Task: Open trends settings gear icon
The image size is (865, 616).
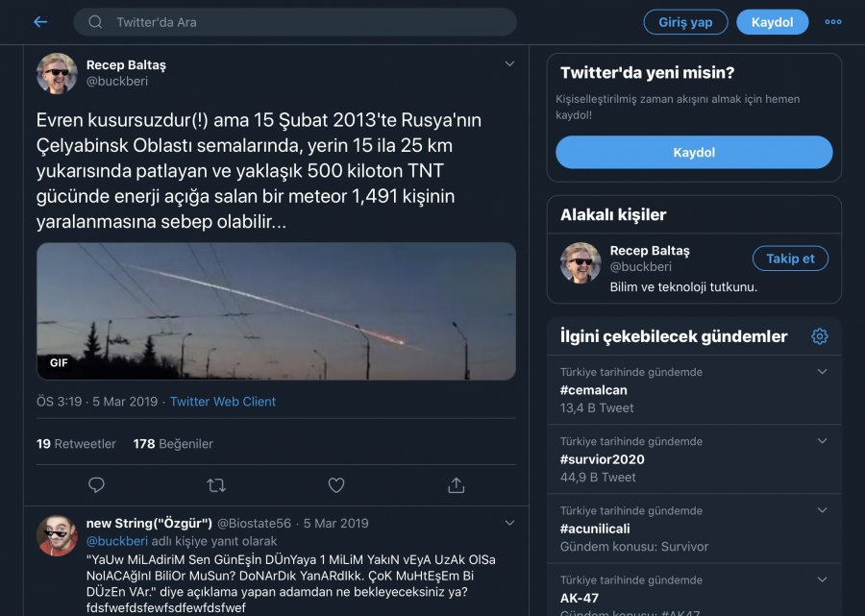Action: [820, 336]
